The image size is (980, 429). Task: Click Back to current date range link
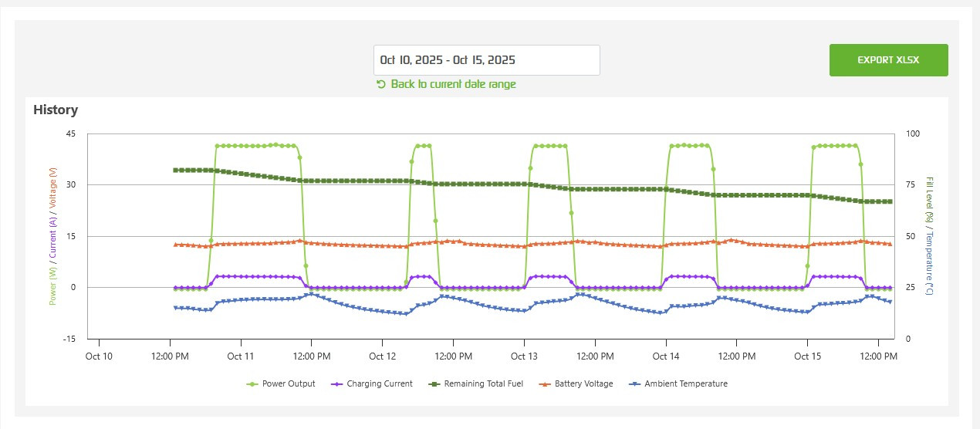point(453,84)
